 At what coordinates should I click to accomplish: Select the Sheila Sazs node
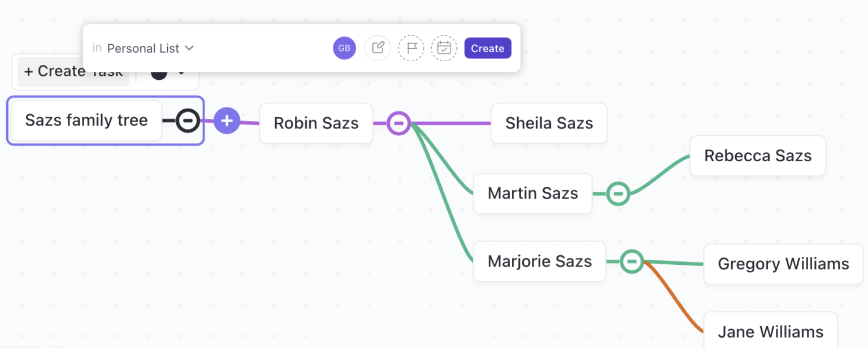(549, 123)
